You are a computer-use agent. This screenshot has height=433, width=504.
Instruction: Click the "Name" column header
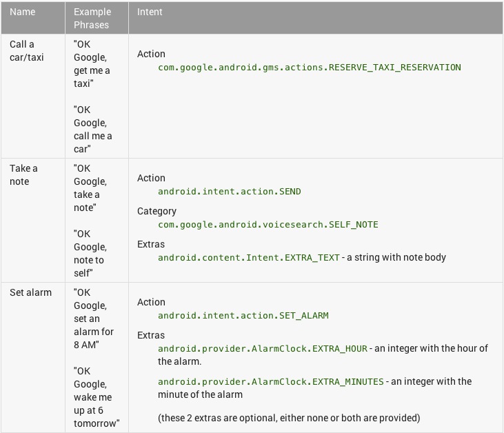pos(21,12)
